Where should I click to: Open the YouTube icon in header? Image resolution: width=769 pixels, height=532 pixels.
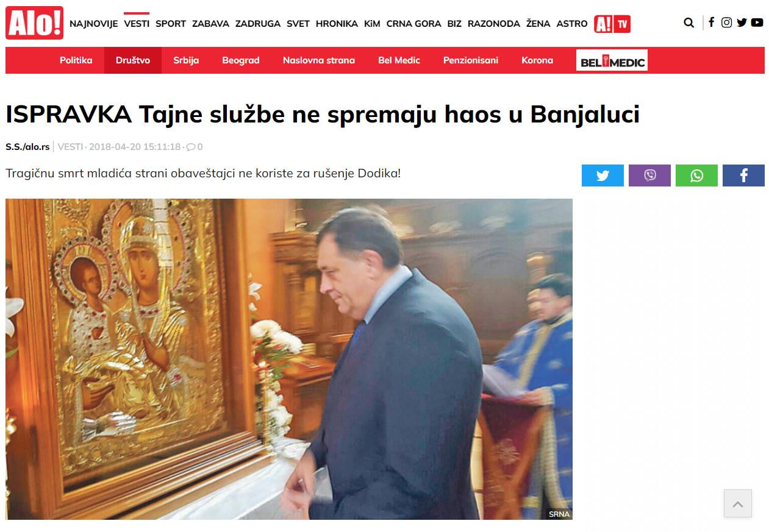coord(757,23)
